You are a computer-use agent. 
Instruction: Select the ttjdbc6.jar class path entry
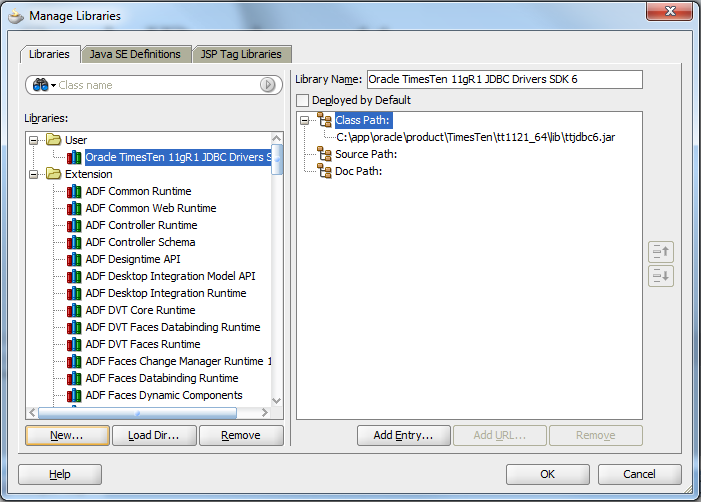coord(476,137)
